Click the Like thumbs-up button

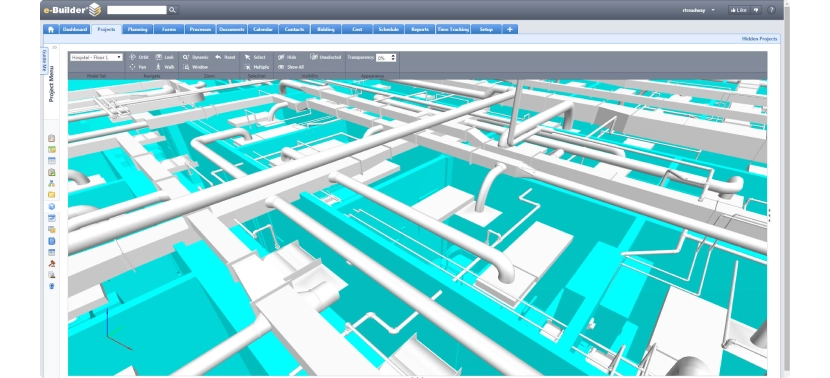click(x=738, y=10)
